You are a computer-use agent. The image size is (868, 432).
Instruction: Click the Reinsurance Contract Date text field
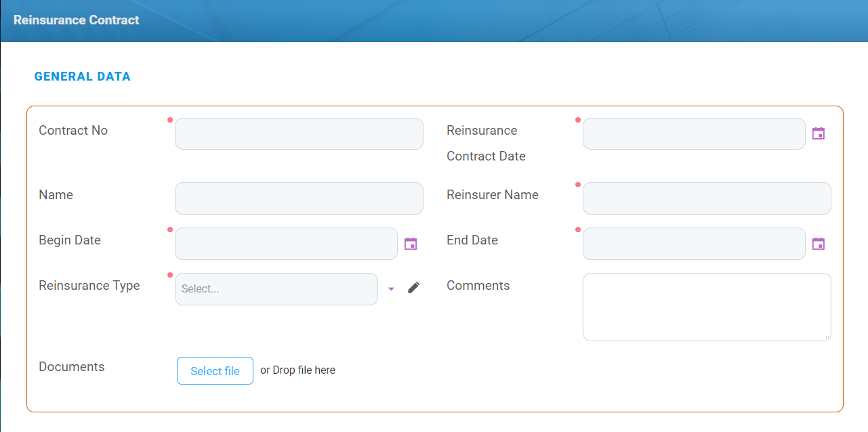[694, 134]
